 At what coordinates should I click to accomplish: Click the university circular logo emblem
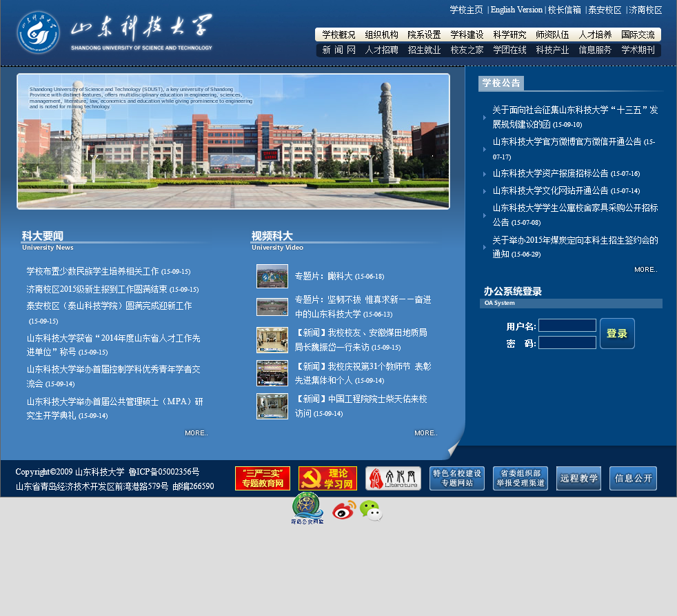[39, 33]
